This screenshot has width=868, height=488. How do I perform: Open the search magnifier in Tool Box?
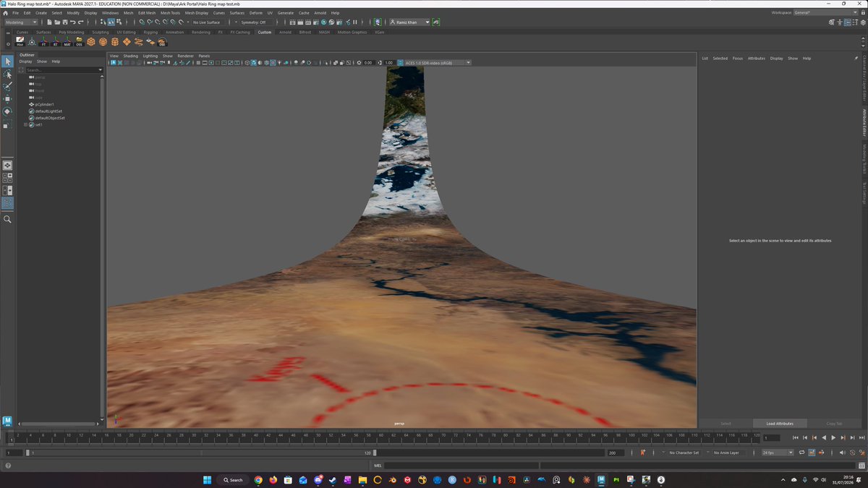click(x=7, y=218)
